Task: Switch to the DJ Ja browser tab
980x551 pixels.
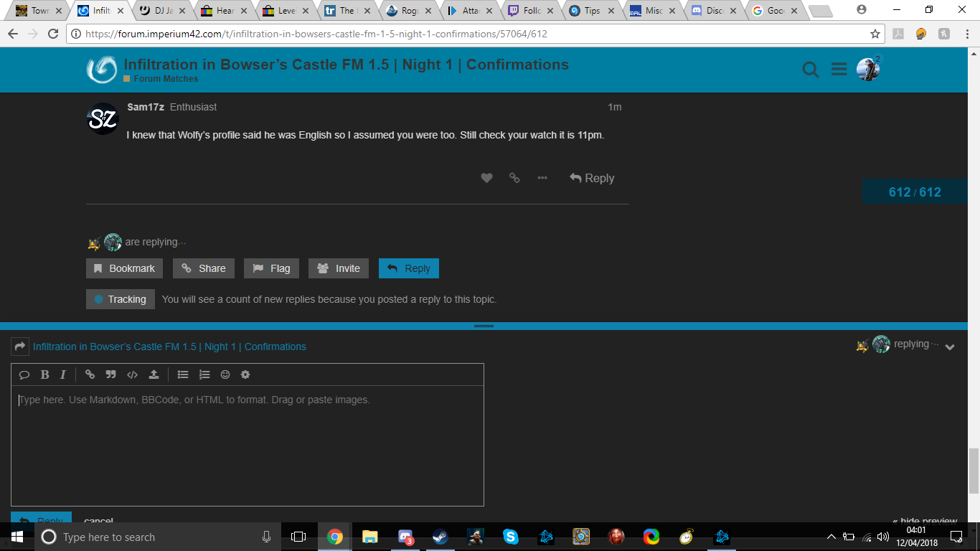Action: pos(162,11)
